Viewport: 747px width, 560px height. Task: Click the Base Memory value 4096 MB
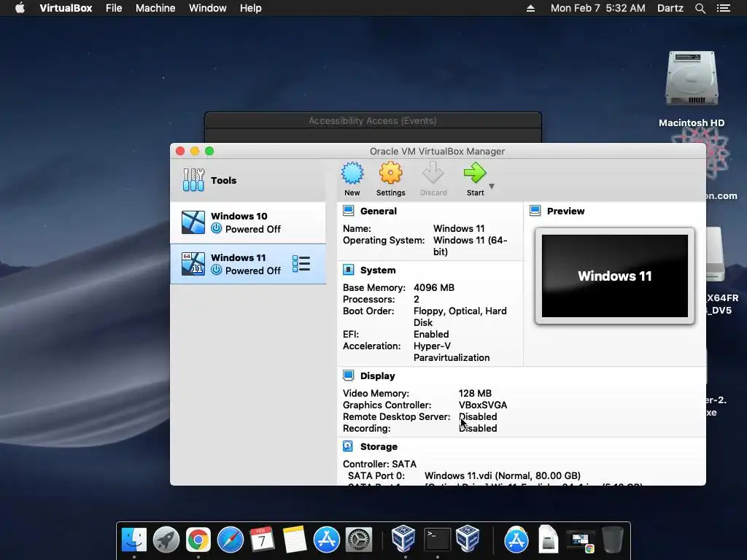(434, 287)
